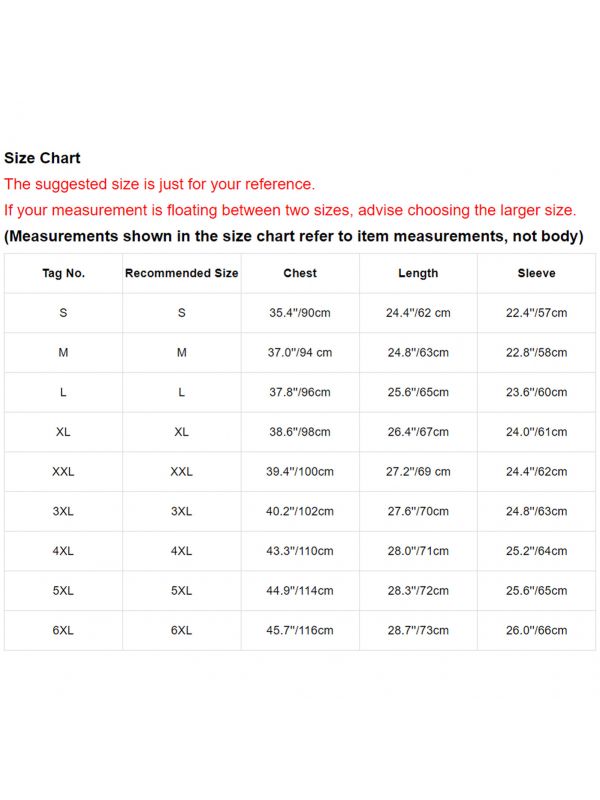Click the 6XL tag number cell
Screen dimensions: 600x800
(x=63, y=630)
